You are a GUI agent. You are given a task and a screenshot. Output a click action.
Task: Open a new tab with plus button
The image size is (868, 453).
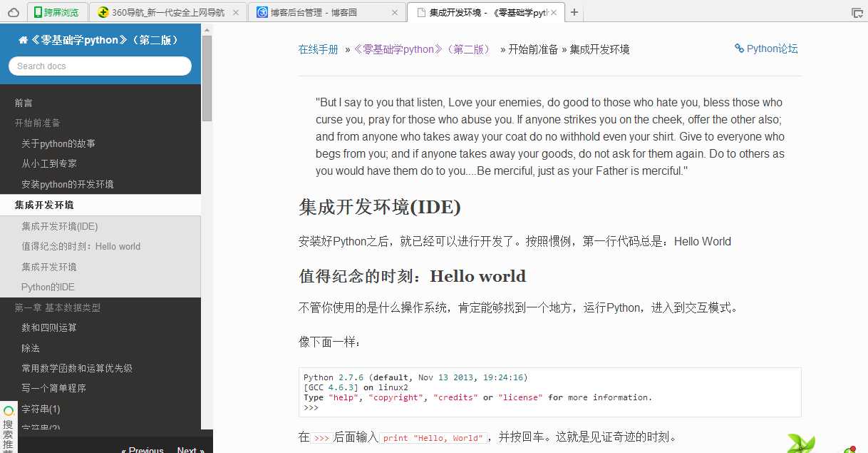(574, 12)
